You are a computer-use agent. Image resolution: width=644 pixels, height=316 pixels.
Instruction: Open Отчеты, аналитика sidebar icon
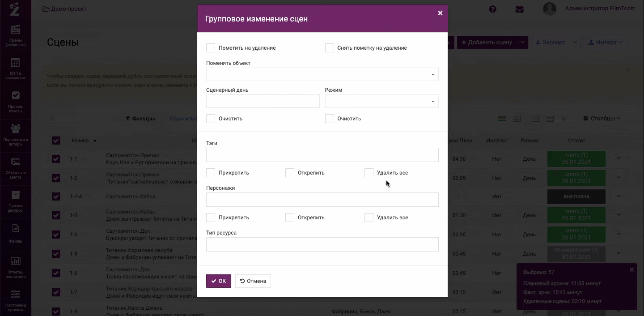(x=15, y=267)
